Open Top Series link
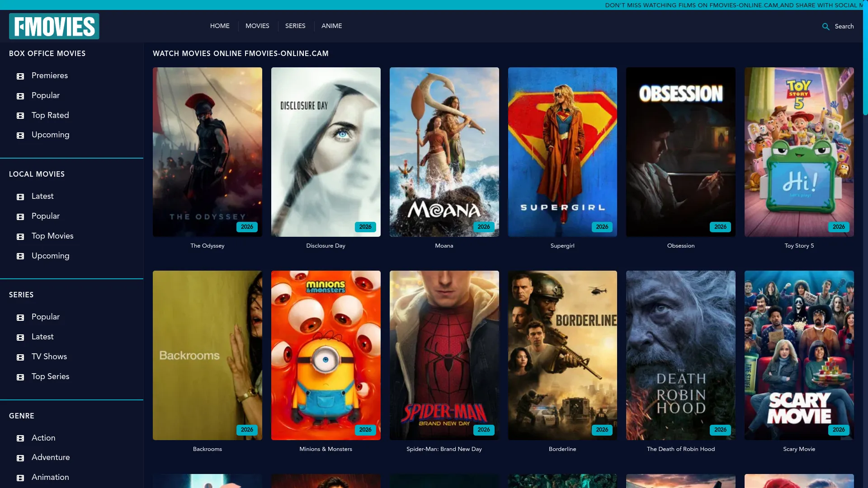868x488 pixels. point(50,376)
